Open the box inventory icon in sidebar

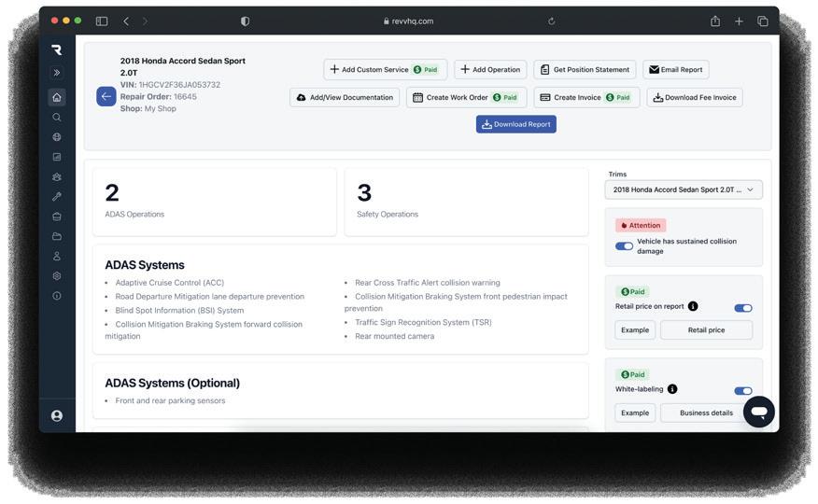coord(57,217)
